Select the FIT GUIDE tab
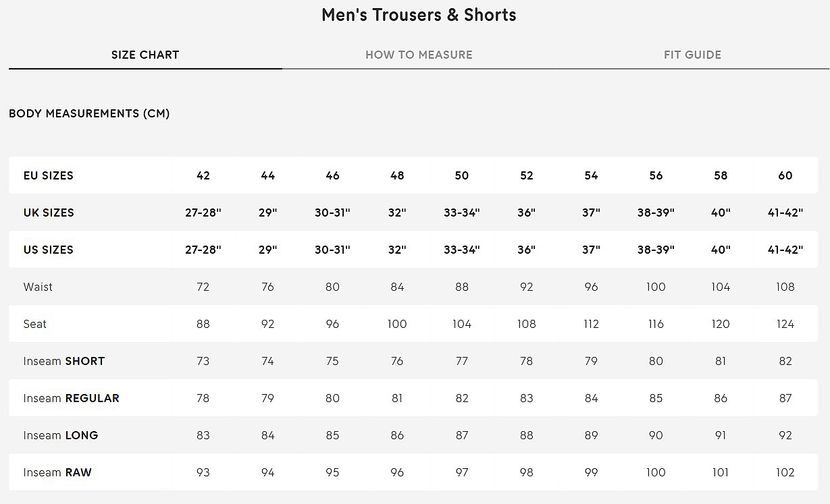The image size is (830, 504). coord(692,55)
